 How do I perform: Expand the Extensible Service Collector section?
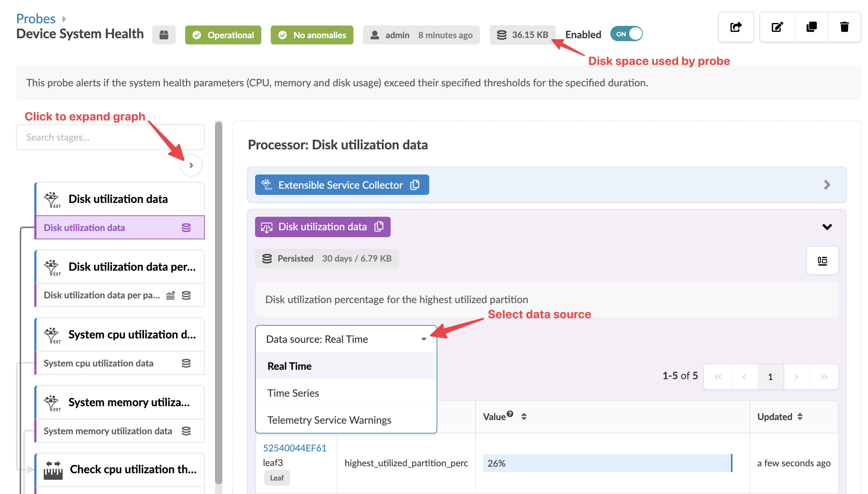[827, 185]
